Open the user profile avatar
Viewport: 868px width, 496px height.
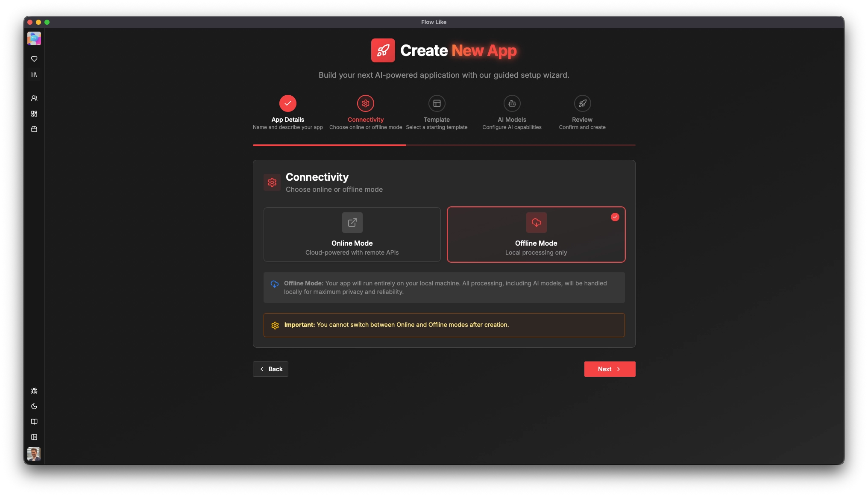[x=34, y=454]
